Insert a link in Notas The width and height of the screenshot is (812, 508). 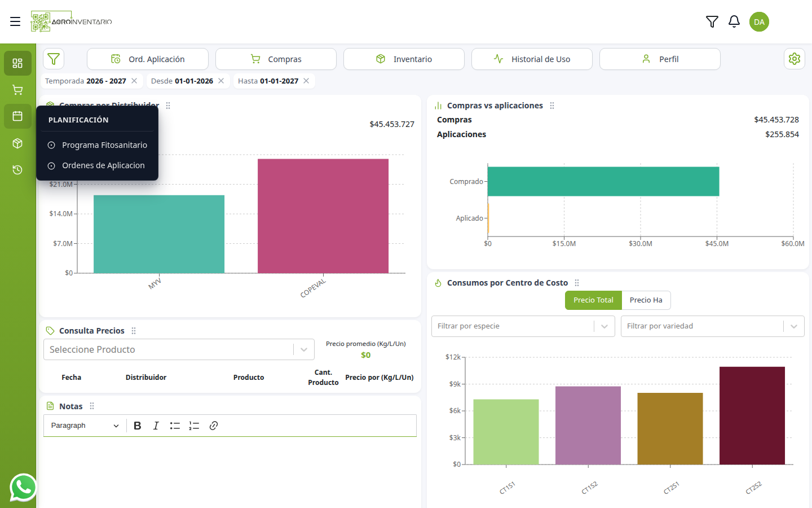coord(214,426)
